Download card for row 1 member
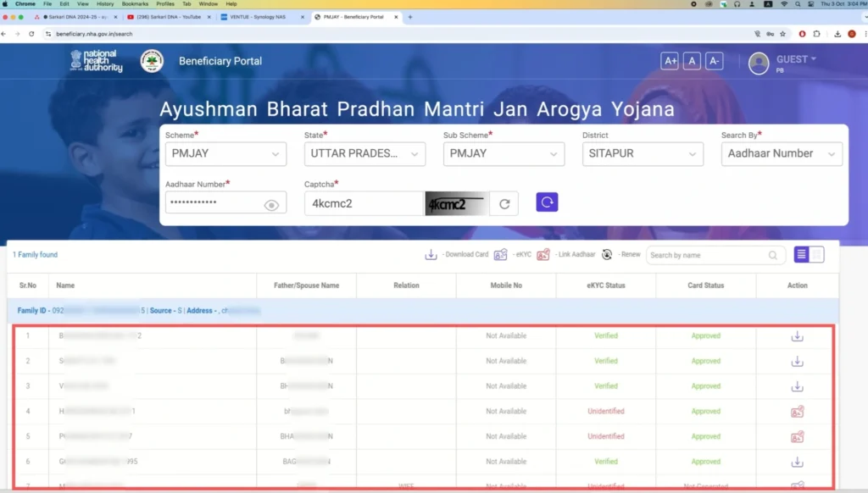Image resolution: width=868 pixels, height=493 pixels. click(797, 336)
